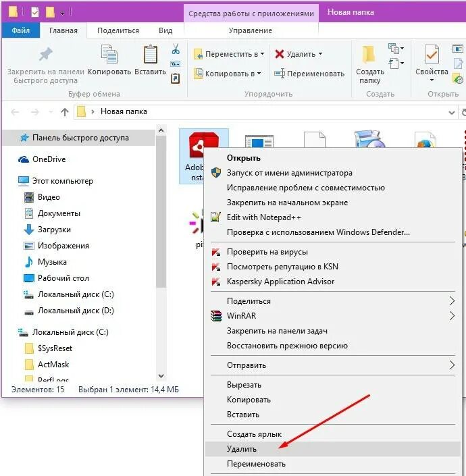The height and width of the screenshot is (476, 466).
Task: Click the Easy access icon in ribbon
Action: pos(394,63)
